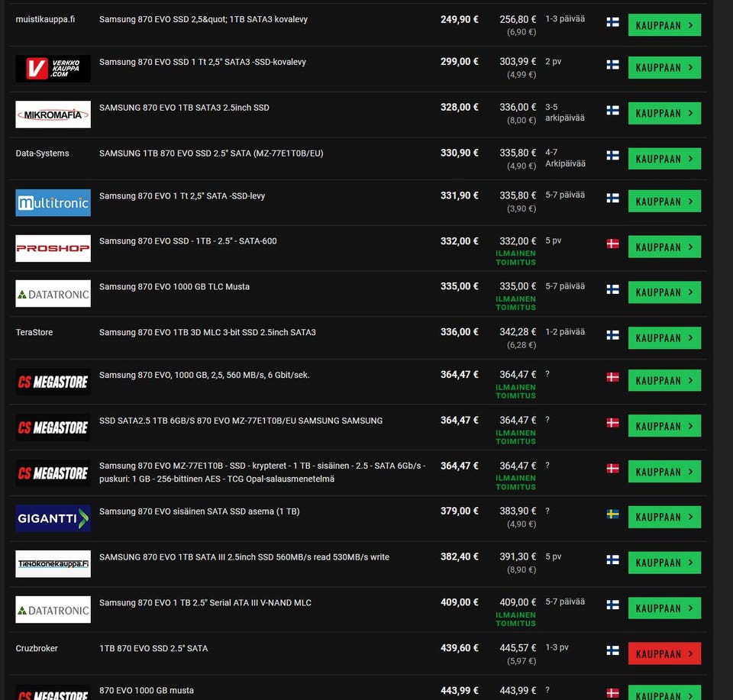Select the Tietokonekauppa.fi store logo
The image size is (733, 700).
point(53,563)
